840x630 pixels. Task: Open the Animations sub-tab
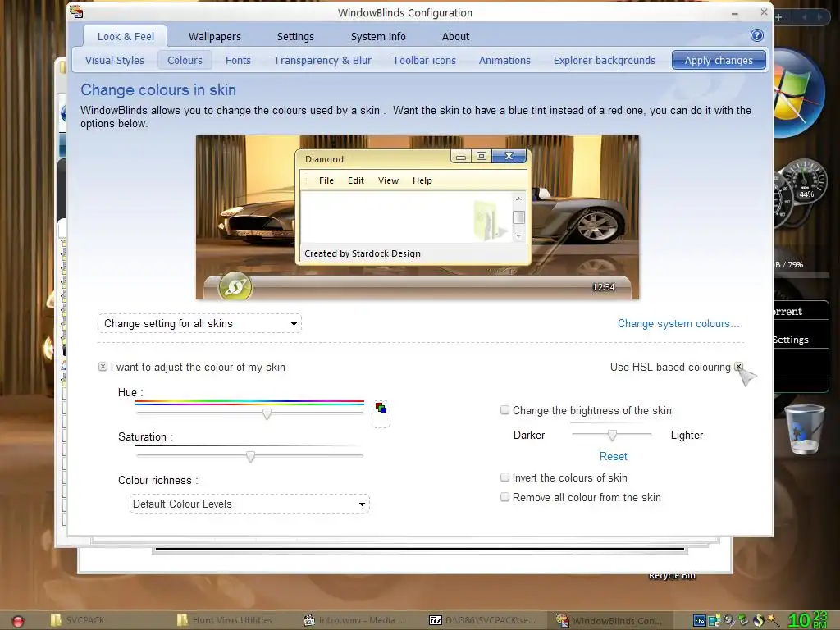coord(504,60)
